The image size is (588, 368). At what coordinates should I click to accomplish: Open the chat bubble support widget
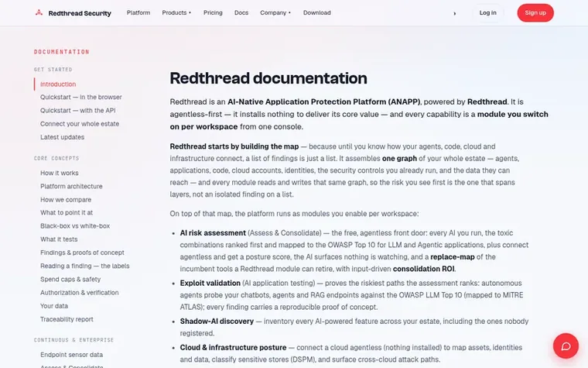[x=566, y=346]
